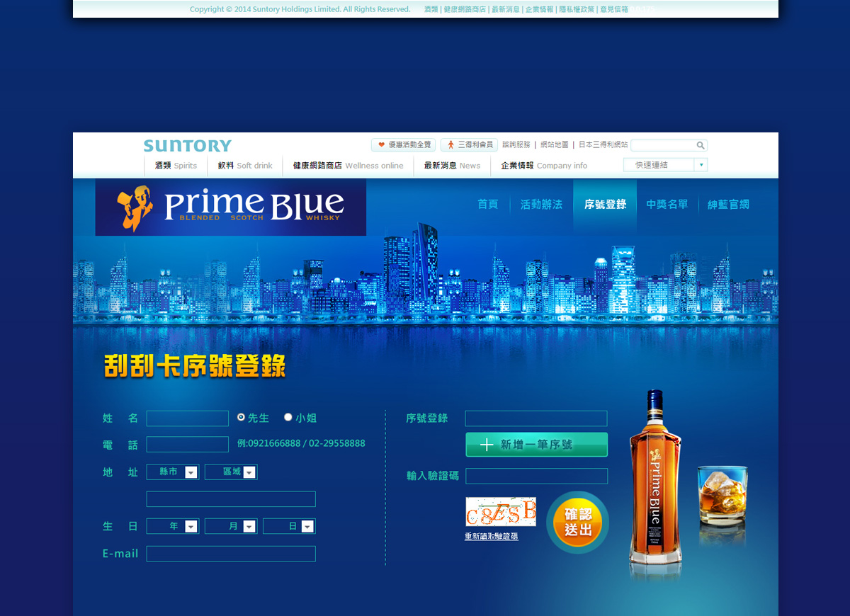Open the 網站地圖 sitemap link
Screen dimensions: 850x616
555,145
